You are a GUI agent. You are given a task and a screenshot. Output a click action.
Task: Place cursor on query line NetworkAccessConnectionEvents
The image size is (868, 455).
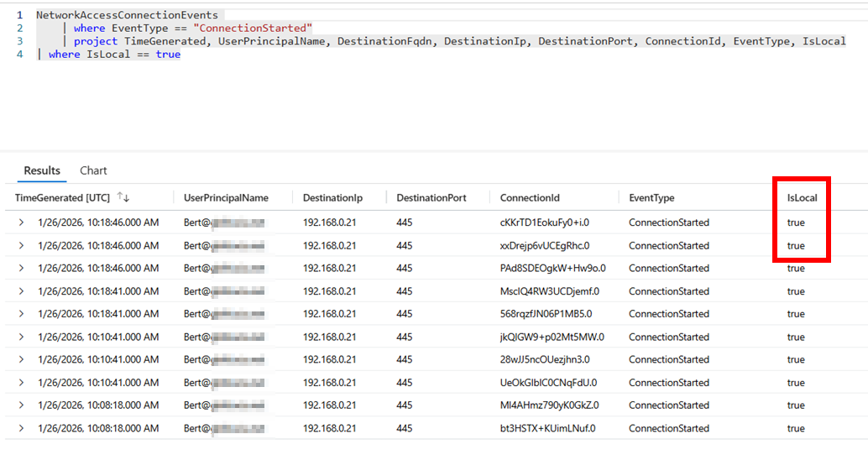pos(128,15)
